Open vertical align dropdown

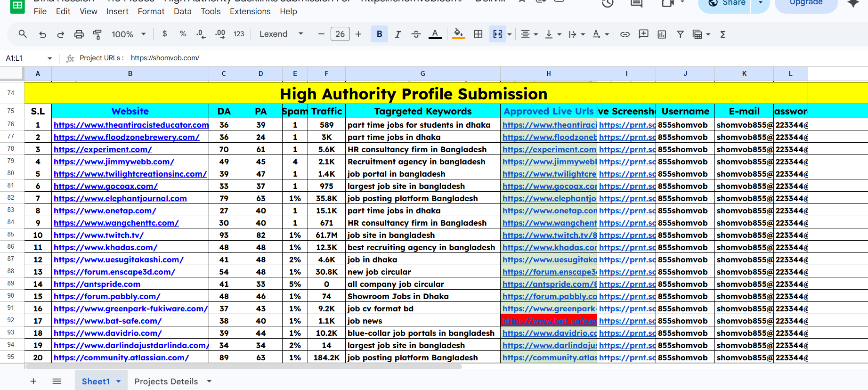click(x=553, y=34)
